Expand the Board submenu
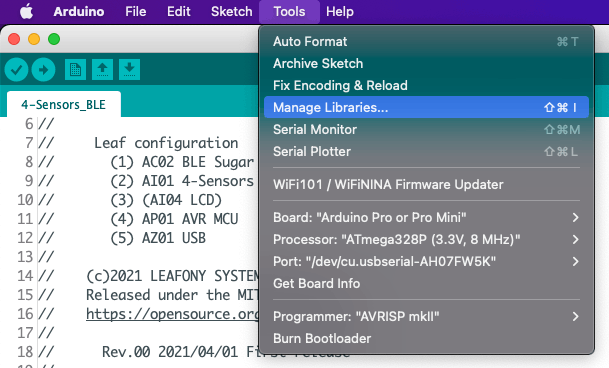The image size is (609, 368). coord(426,218)
